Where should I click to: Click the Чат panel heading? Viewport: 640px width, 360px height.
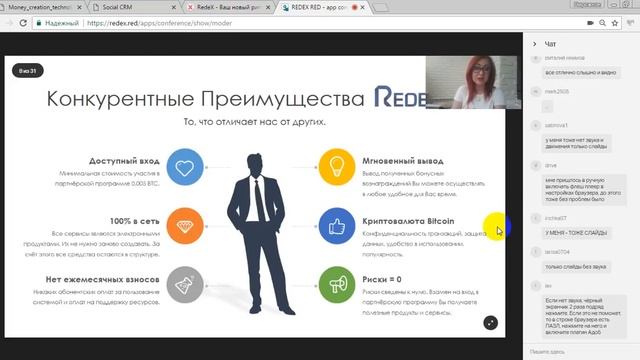point(550,44)
